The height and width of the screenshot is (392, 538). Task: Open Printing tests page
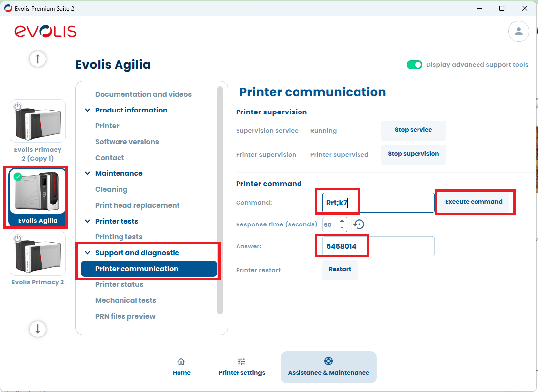(119, 237)
